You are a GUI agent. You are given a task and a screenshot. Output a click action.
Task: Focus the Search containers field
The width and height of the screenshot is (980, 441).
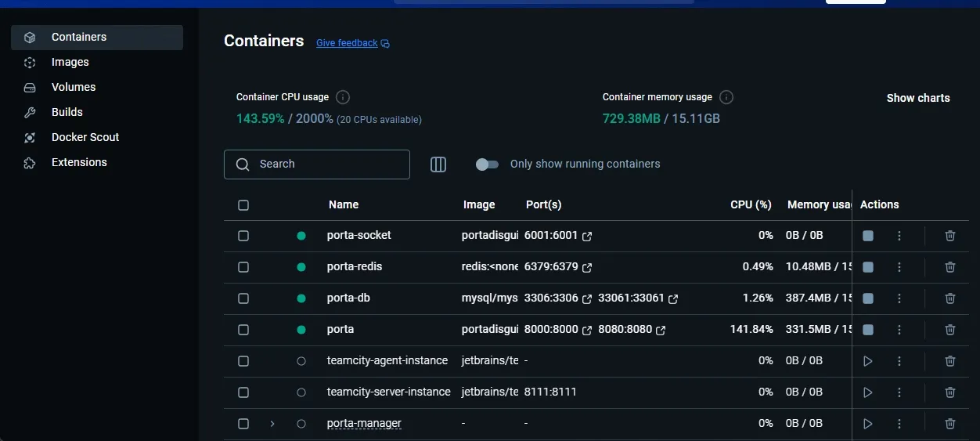(x=317, y=164)
